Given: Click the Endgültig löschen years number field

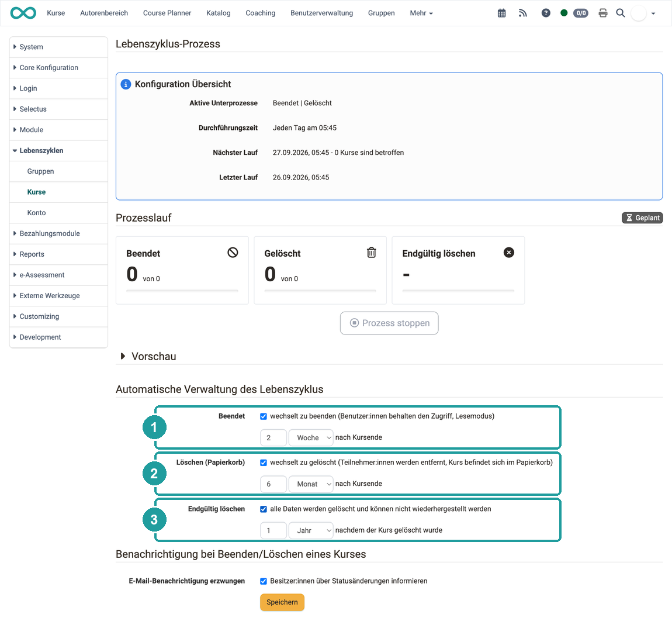Looking at the screenshot, I should [x=273, y=530].
